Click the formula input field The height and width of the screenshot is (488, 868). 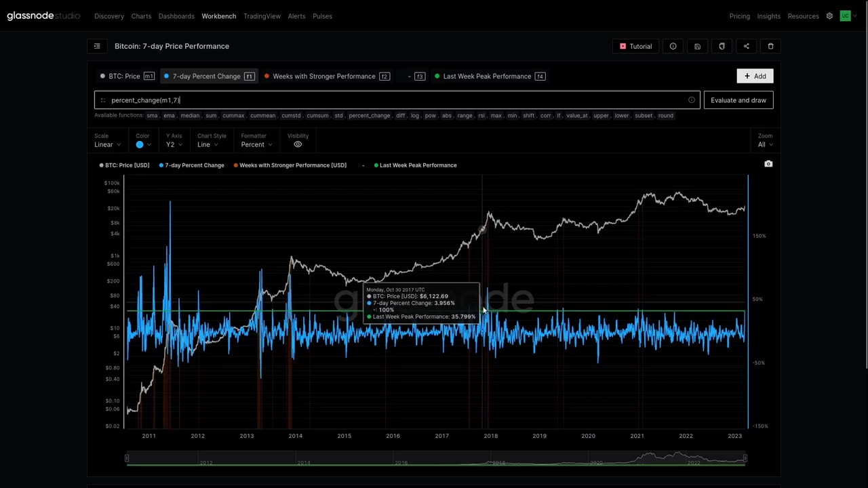(397, 100)
